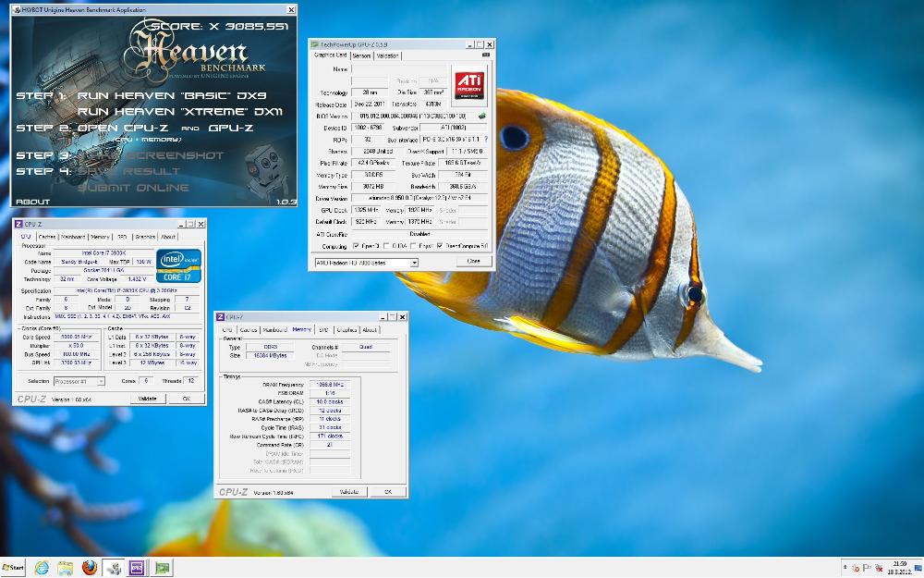Click Show Desktop button at taskbar end
924x578 pixels.
click(920, 568)
